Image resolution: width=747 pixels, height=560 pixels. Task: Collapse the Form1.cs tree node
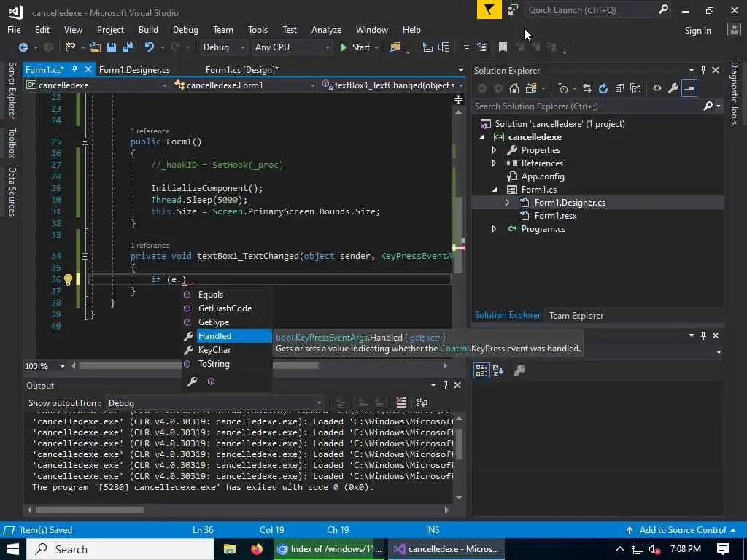coord(494,189)
